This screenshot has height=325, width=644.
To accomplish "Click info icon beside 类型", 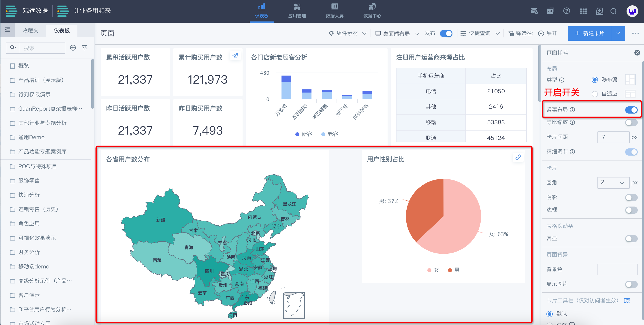I will point(561,80).
